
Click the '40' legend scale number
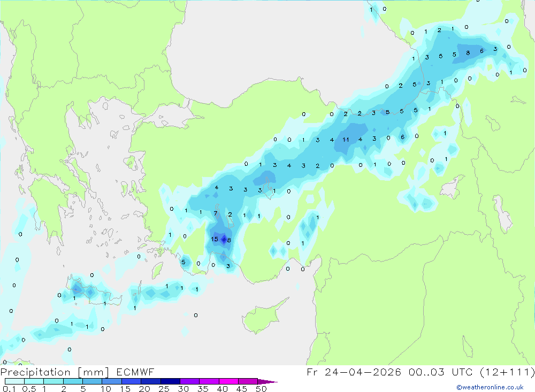[223, 389]
